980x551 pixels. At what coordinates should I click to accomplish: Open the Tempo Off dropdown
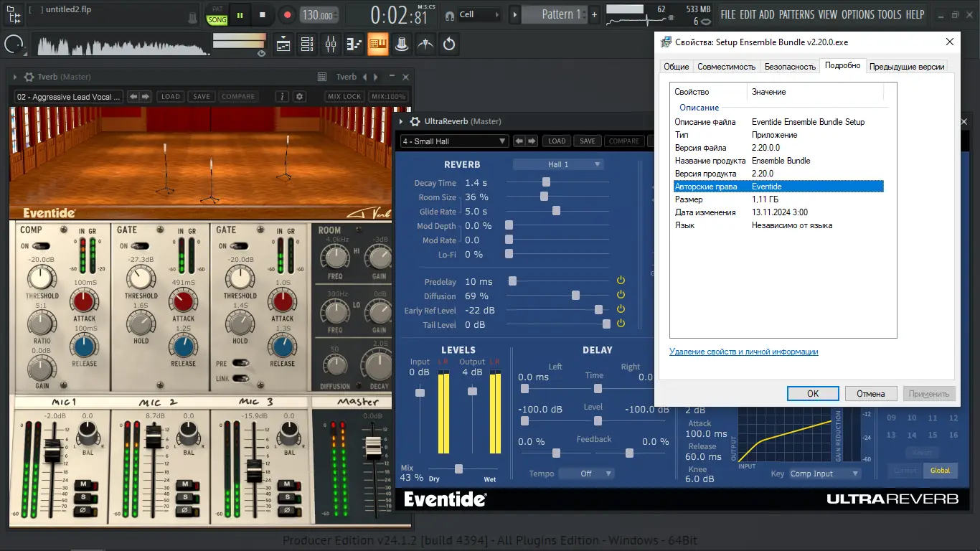coord(587,474)
